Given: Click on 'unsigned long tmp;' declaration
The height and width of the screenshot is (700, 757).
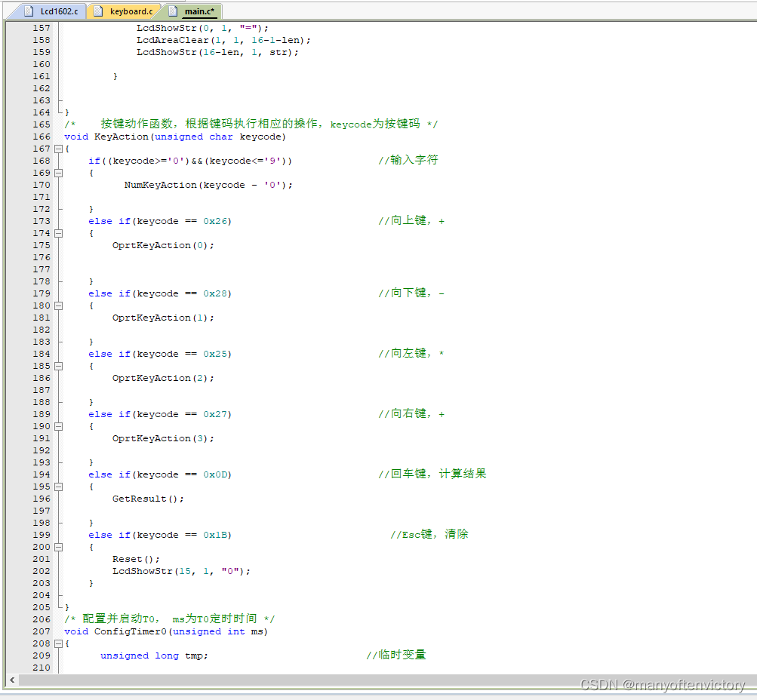Looking at the screenshot, I should [155, 655].
